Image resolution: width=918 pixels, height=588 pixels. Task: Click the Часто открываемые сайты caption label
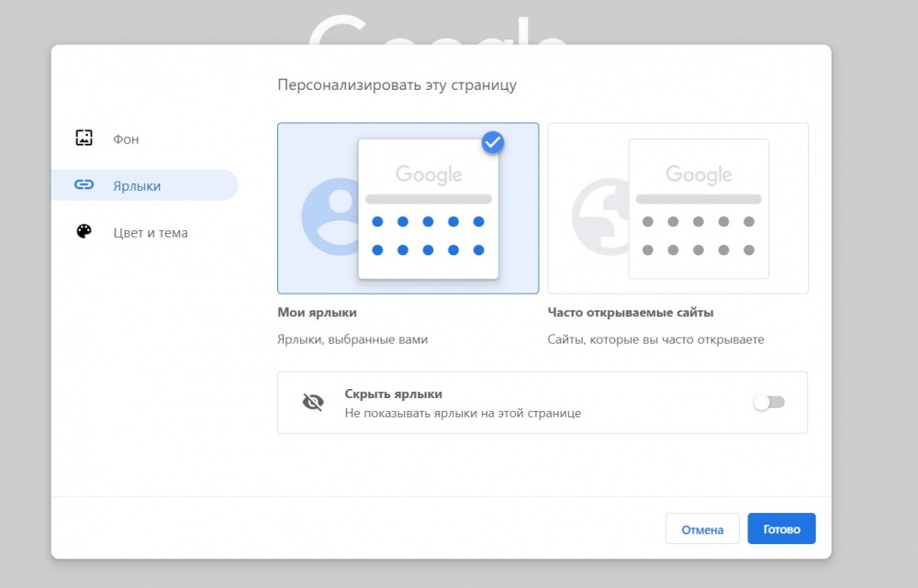click(x=630, y=312)
